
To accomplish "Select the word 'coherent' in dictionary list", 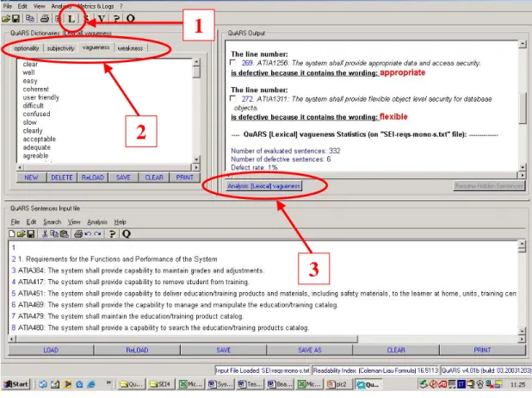I will click(x=36, y=89).
